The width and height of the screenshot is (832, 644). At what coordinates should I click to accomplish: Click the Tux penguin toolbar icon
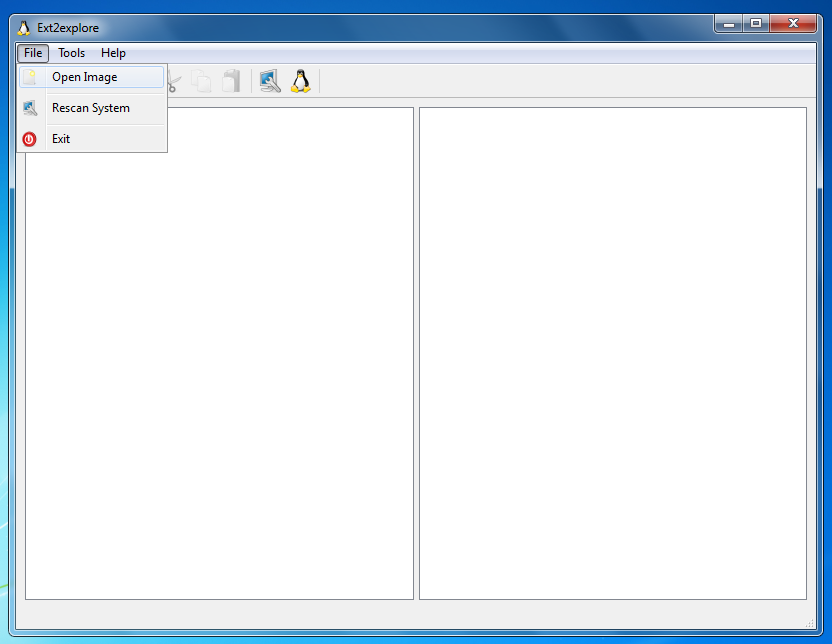pos(301,81)
